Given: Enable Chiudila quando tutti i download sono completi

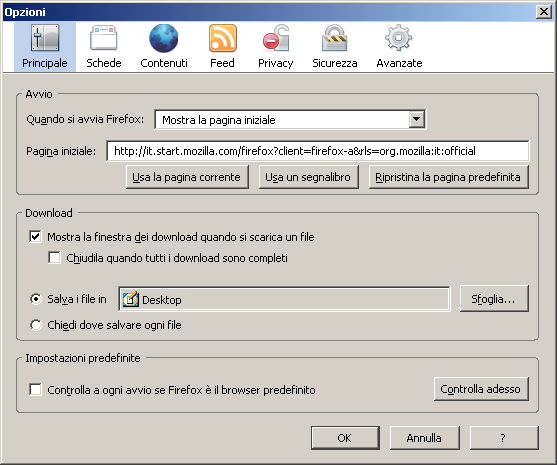Looking at the screenshot, I should (54, 258).
